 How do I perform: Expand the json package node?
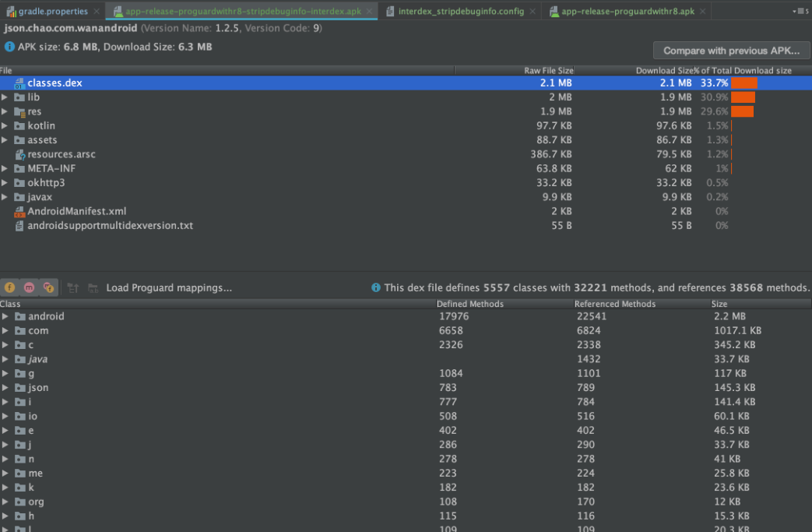click(x=5, y=387)
